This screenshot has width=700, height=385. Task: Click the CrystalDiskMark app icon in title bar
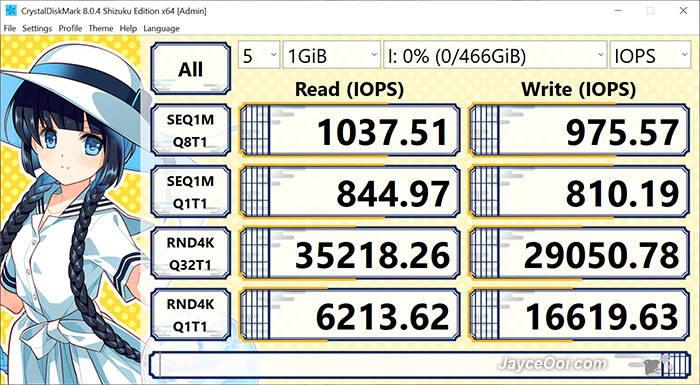click(11, 10)
